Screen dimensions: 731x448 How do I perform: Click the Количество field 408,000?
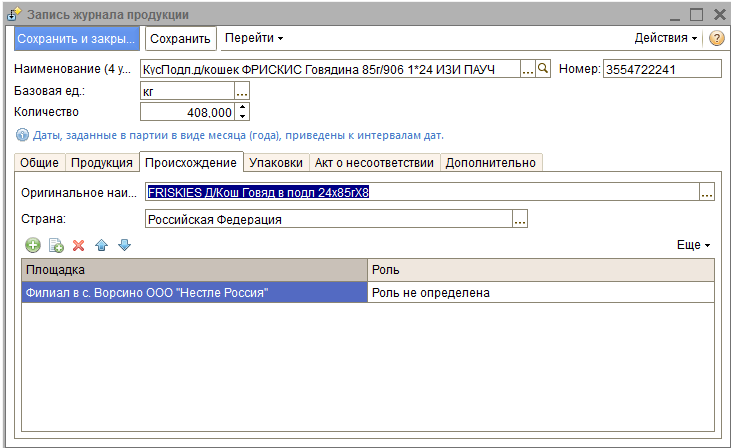click(x=188, y=112)
